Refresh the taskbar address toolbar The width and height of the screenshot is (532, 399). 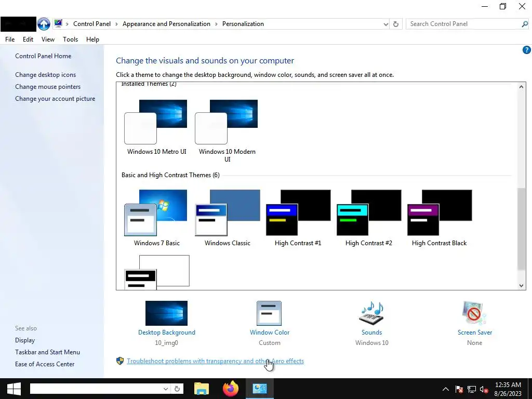click(x=177, y=389)
